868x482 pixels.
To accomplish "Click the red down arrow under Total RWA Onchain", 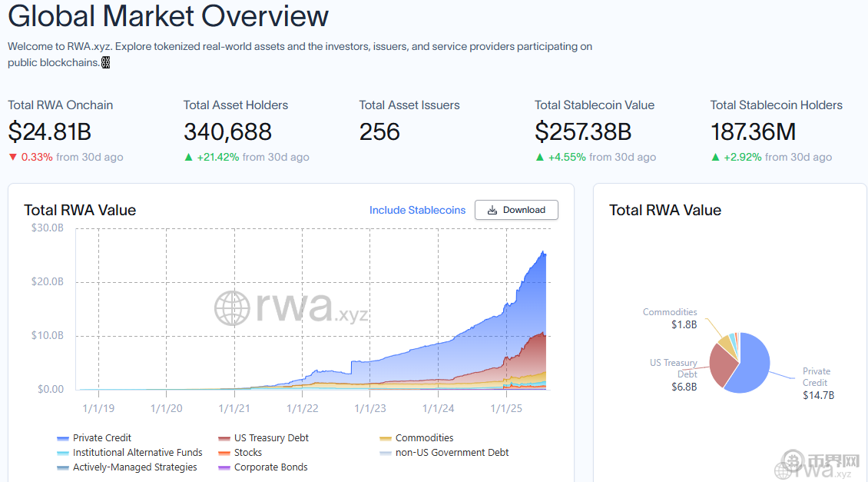I will [x=12, y=157].
